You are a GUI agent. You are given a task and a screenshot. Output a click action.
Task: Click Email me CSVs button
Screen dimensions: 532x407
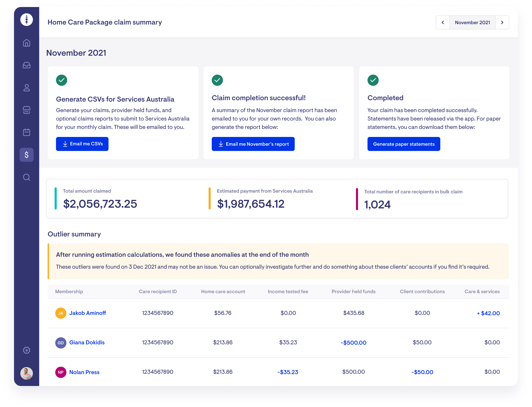[x=82, y=144]
